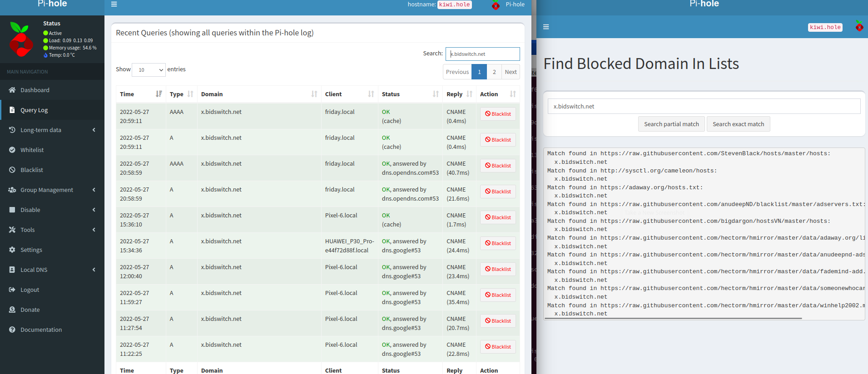
Task: Open the Blacklist sidebar page
Action: 52,170
